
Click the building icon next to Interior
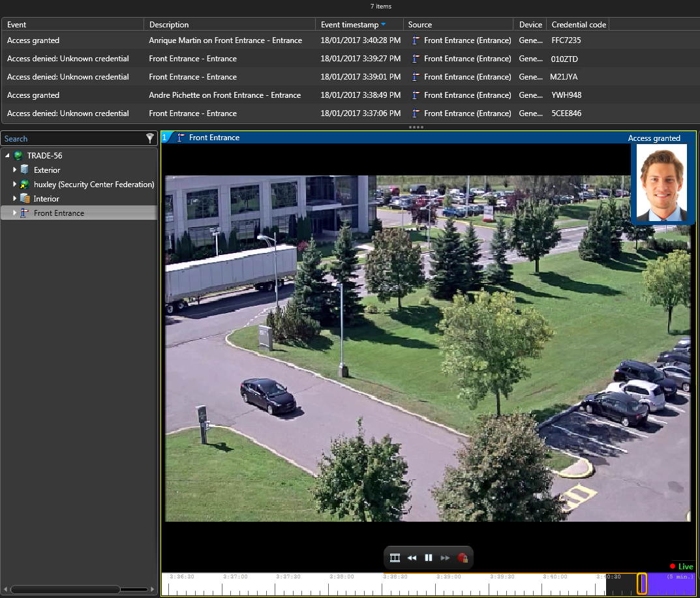pos(25,198)
